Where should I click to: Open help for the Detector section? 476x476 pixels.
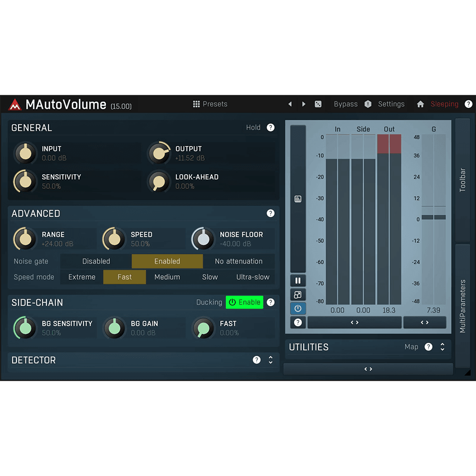[x=257, y=360]
